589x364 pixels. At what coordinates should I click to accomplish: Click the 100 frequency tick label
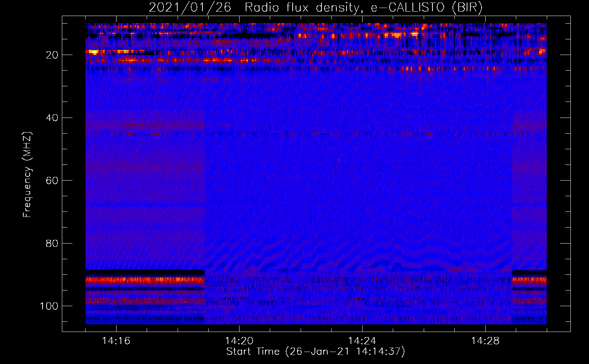[49, 306]
